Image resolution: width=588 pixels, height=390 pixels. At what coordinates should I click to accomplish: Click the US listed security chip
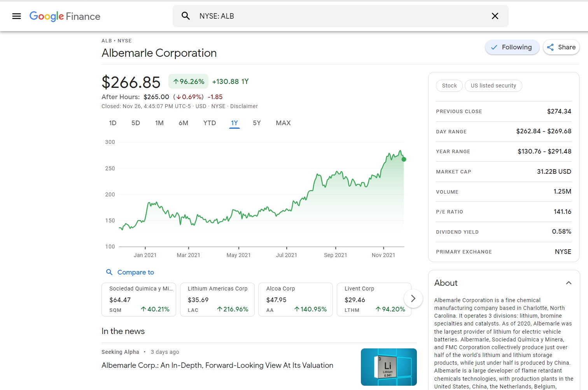click(493, 86)
